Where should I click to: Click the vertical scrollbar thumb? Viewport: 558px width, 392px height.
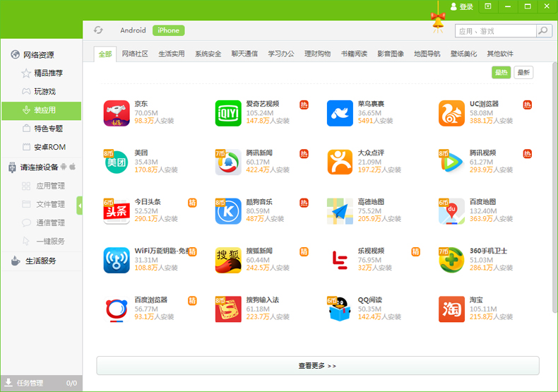554,188
